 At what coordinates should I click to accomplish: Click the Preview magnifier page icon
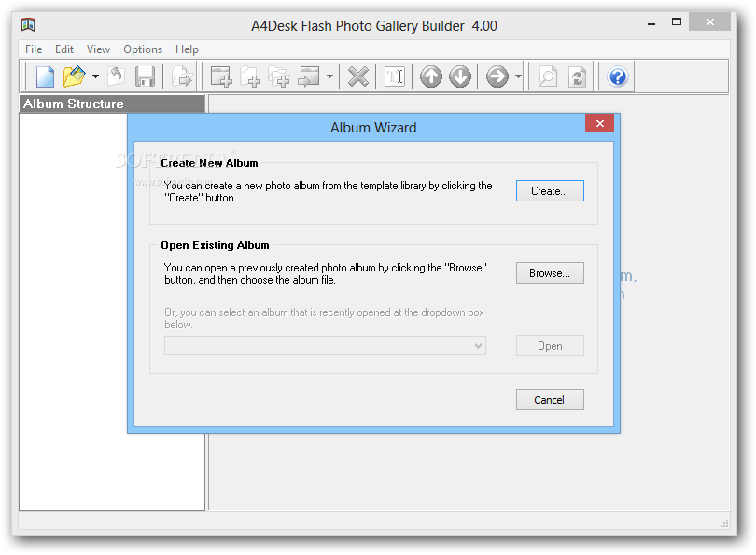point(548,76)
